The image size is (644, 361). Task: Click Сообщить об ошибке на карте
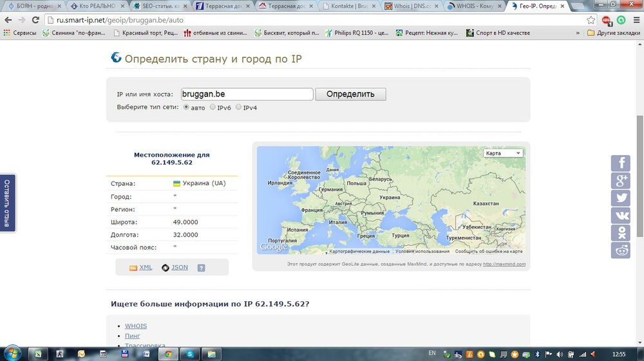click(x=489, y=251)
